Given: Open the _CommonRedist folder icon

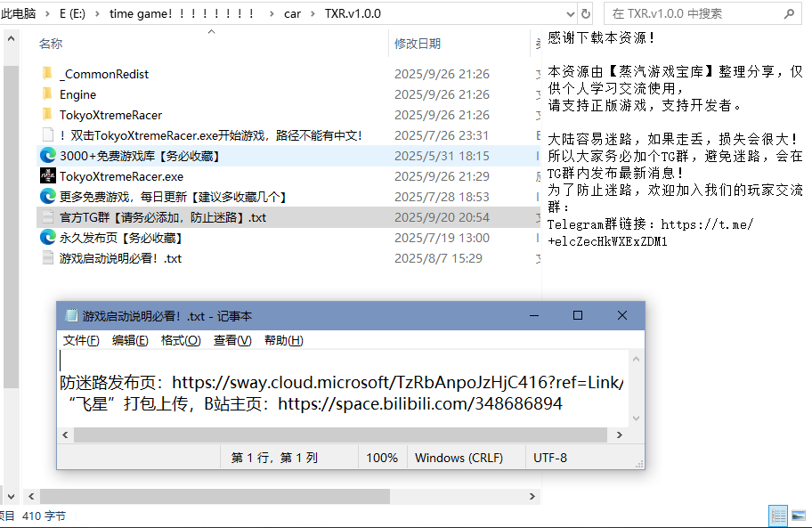Looking at the screenshot, I should [47, 74].
